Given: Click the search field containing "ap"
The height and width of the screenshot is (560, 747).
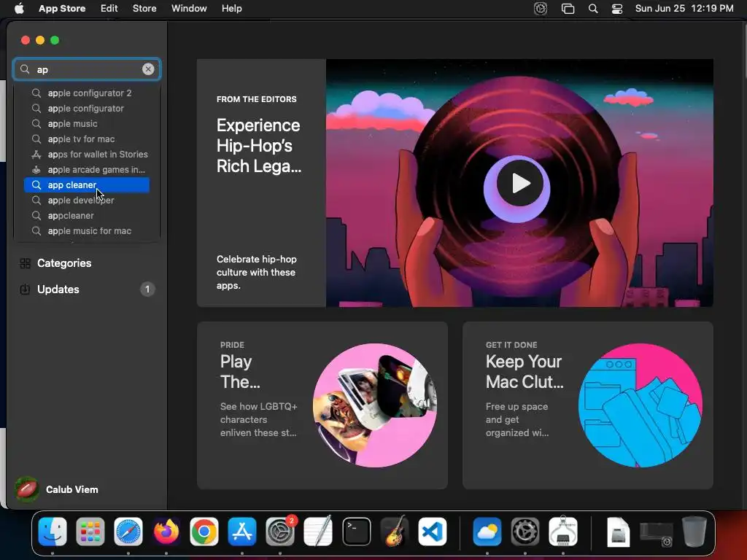Looking at the screenshot, I should (87, 69).
